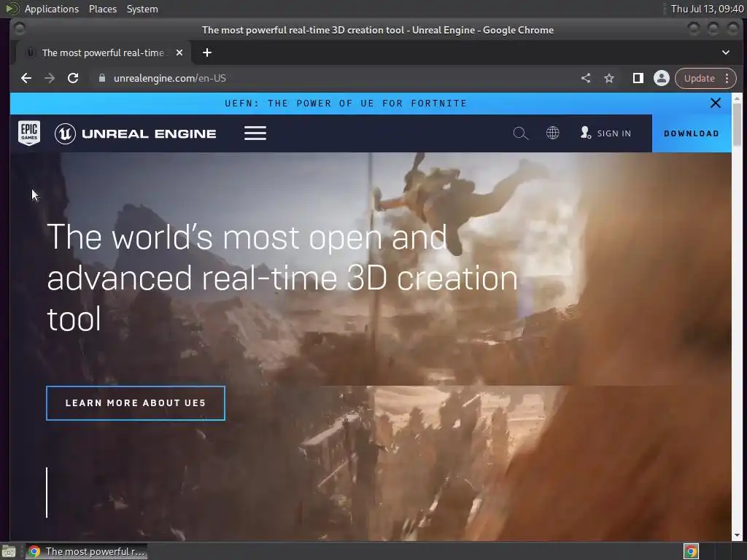
Task: Open the Applications menu
Action: [x=52, y=9]
